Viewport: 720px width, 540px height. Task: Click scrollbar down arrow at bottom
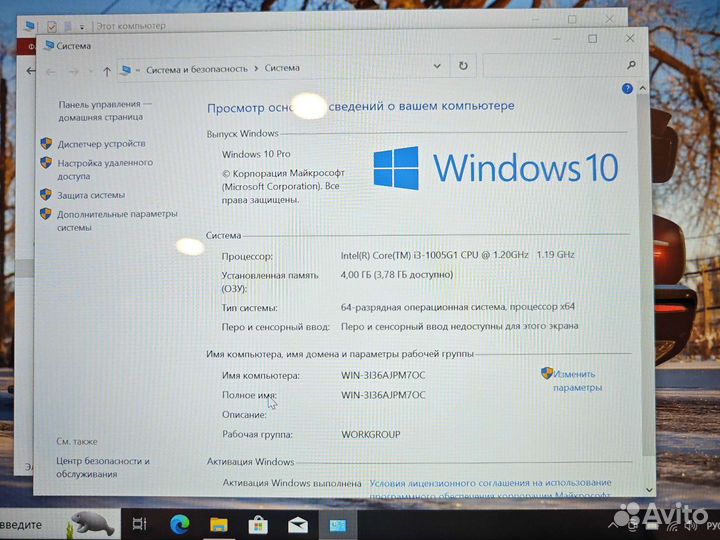pos(649,489)
